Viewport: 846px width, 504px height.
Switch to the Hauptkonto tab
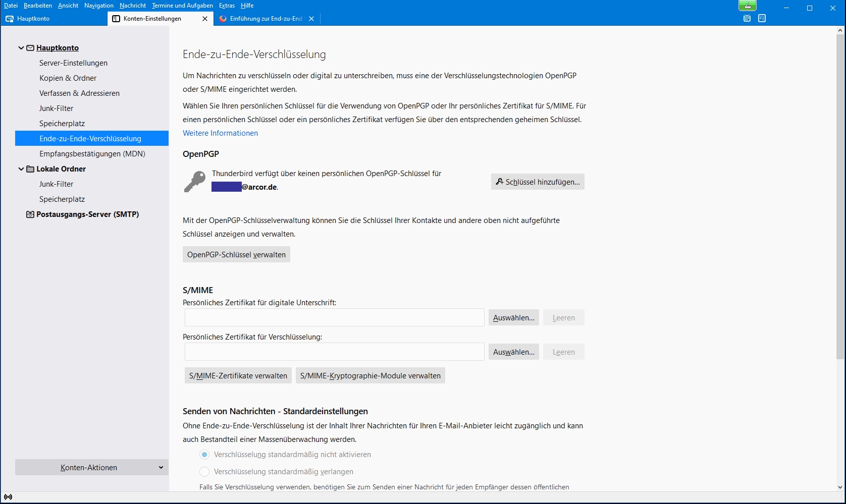55,19
